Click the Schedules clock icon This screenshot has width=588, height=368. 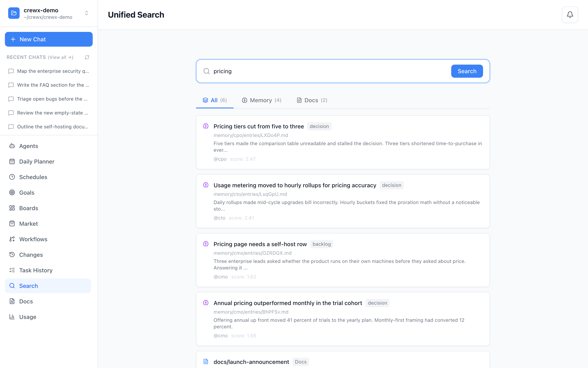tap(12, 177)
